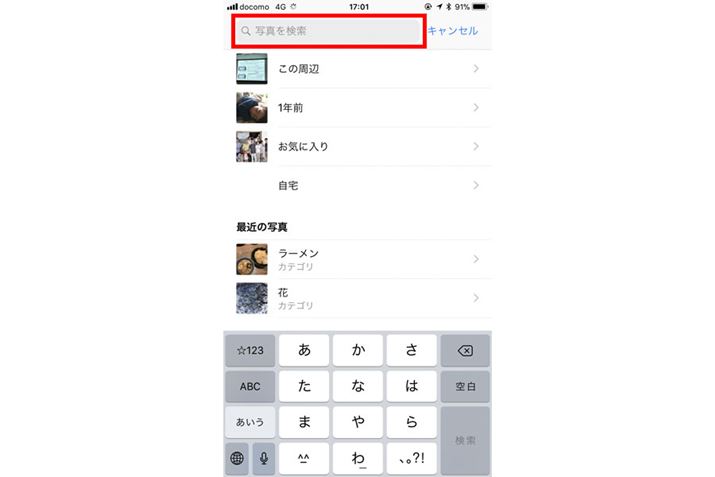This screenshot has width=715, height=477.
Task: Tap the battery status icon
Action: [x=480, y=7]
